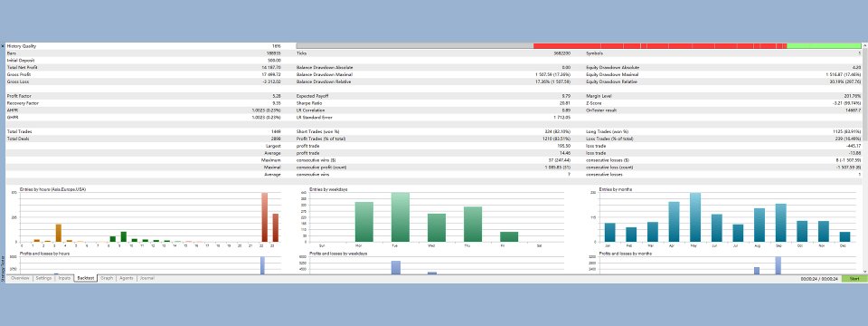Click the Z-Score label
Image resolution: width=868 pixels, height=326 pixels.
(595, 103)
